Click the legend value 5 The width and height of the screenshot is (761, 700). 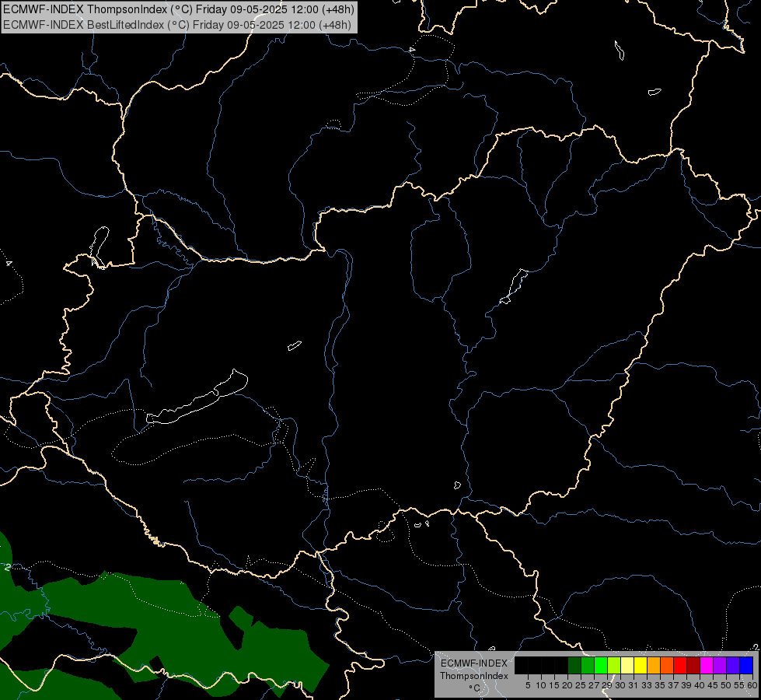click(x=528, y=685)
